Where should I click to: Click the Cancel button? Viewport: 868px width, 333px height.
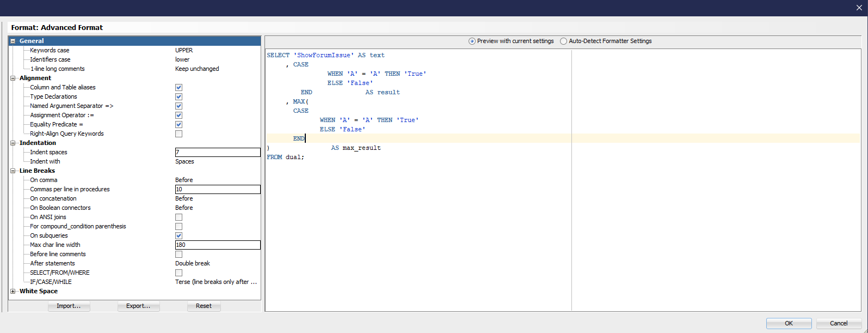click(x=839, y=323)
